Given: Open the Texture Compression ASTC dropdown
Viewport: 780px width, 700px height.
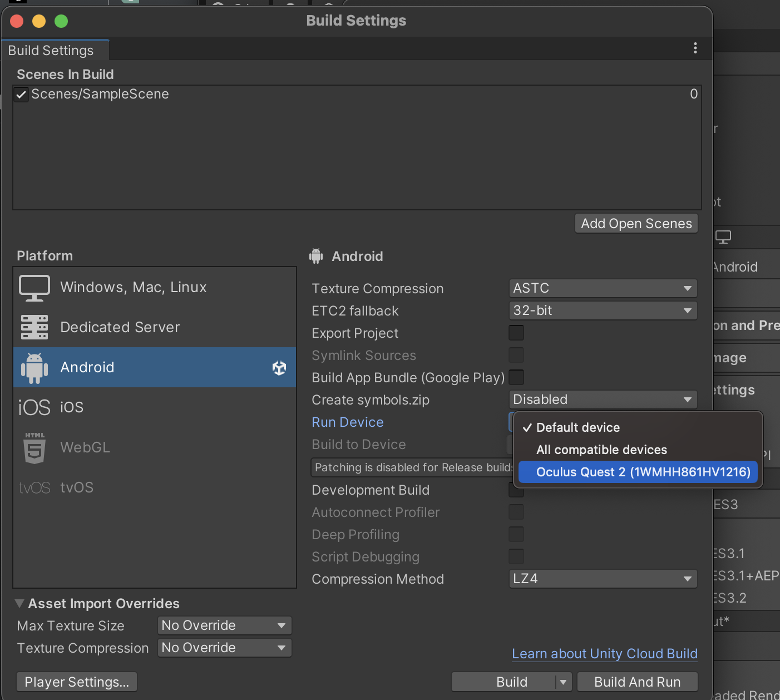Looking at the screenshot, I should (x=603, y=288).
